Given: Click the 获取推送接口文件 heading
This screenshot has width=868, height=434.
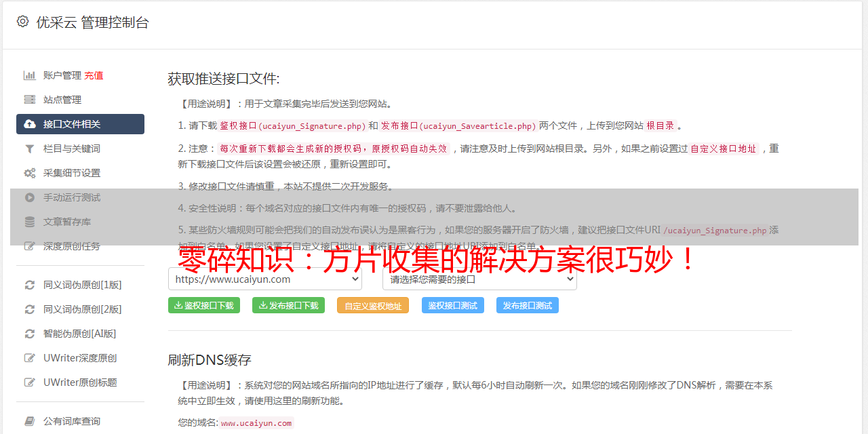Looking at the screenshot, I should pyautogui.click(x=224, y=79).
